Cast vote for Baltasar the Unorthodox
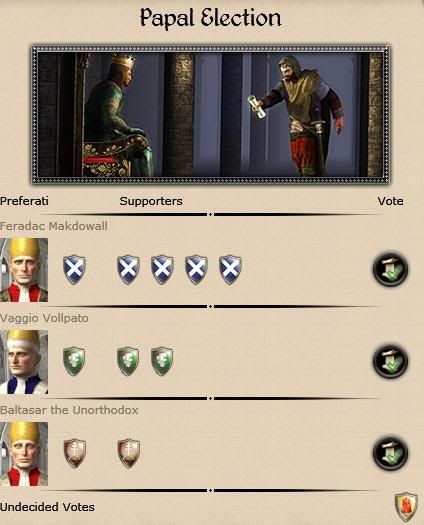Image resolution: width=424 pixels, height=525 pixels. (x=390, y=453)
